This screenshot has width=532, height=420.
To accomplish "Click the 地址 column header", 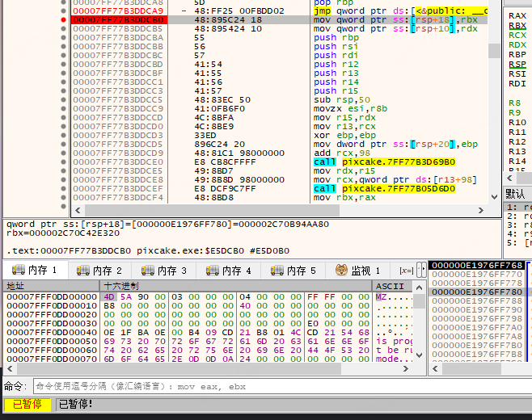I will click(x=51, y=286).
